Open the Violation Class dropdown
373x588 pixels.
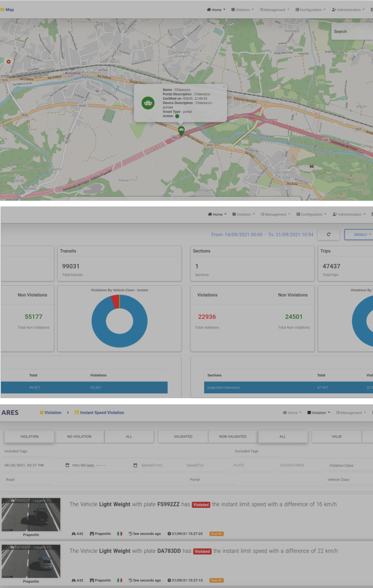(350, 466)
